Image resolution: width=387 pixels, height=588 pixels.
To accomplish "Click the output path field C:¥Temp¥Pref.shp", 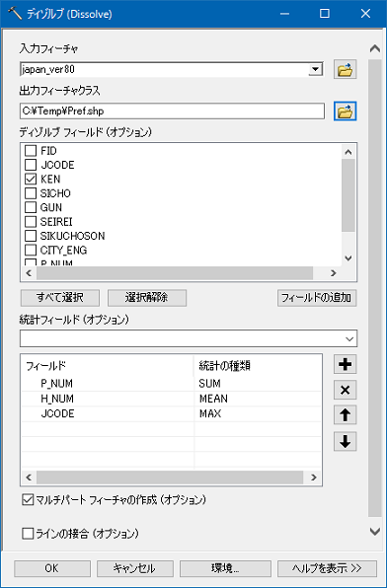I will 172,111.
